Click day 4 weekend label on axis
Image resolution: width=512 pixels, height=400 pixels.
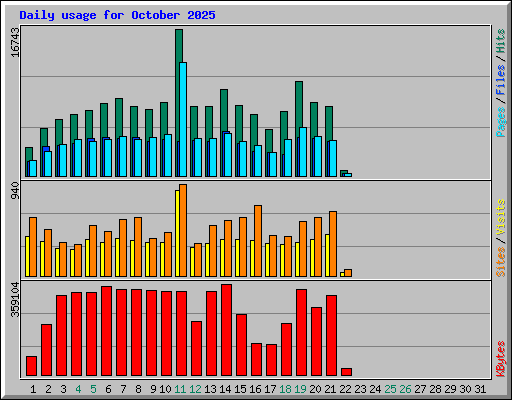tap(78, 389)
